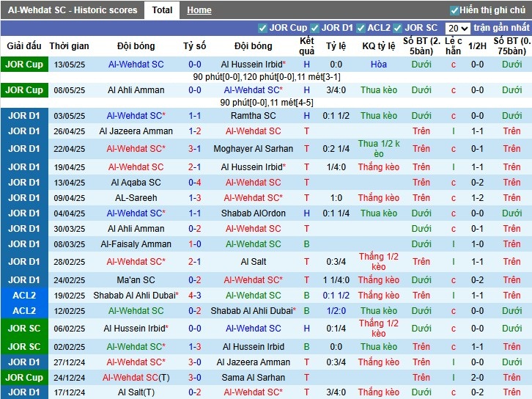The image size is (532, 399).
Task: Open Moghayer Al Sarhan team link
Action: point(253,149)
